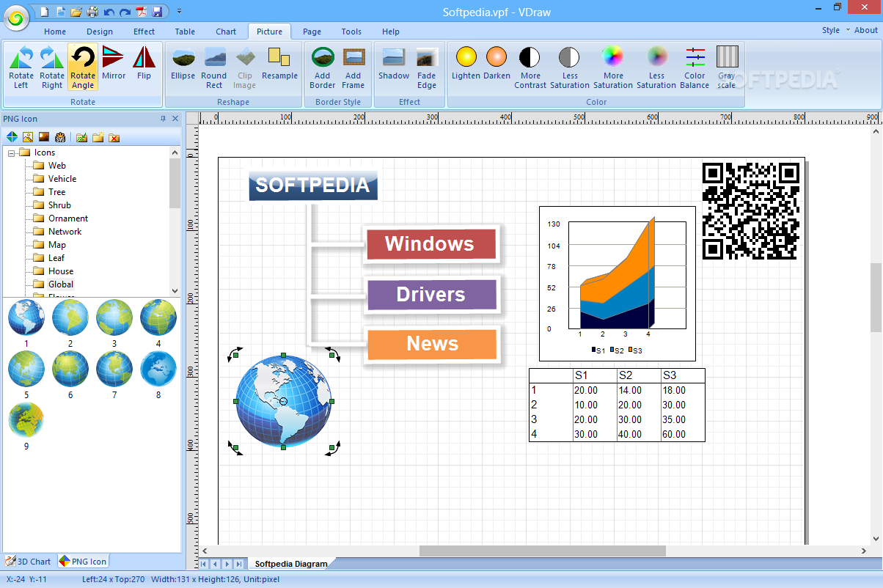Switch to 3D Chart panel tab

(x=29, y=562)
